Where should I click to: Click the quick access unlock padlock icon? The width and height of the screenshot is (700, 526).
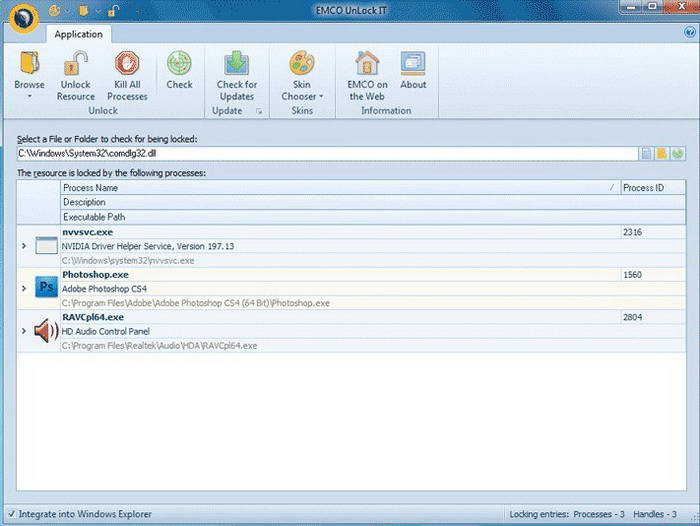(x=113, y=10)
